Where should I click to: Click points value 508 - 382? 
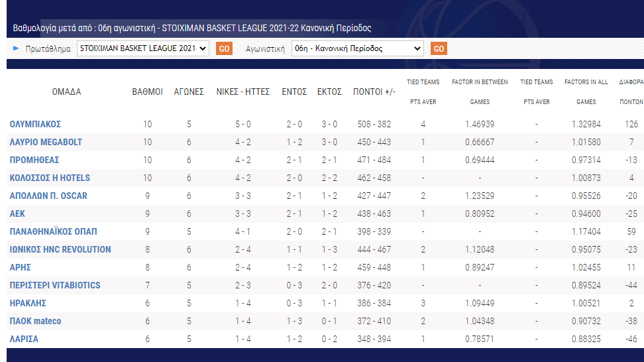click(374, 124)
